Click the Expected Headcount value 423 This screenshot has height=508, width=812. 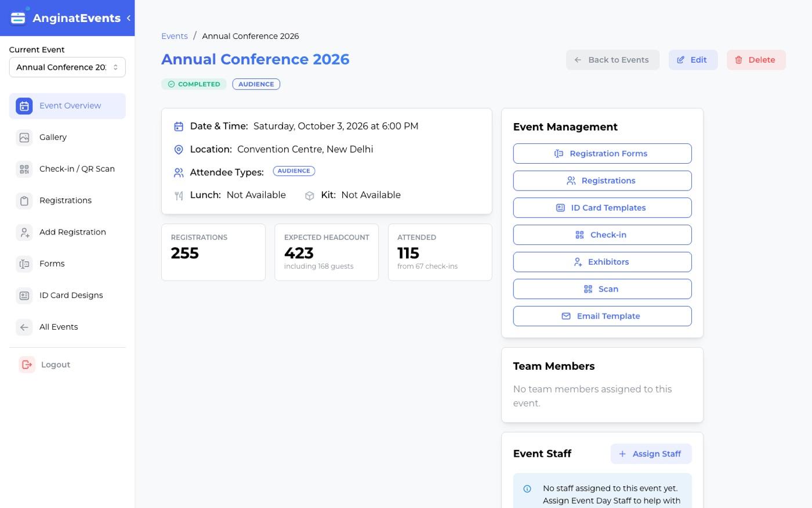(x=299, y=253)
